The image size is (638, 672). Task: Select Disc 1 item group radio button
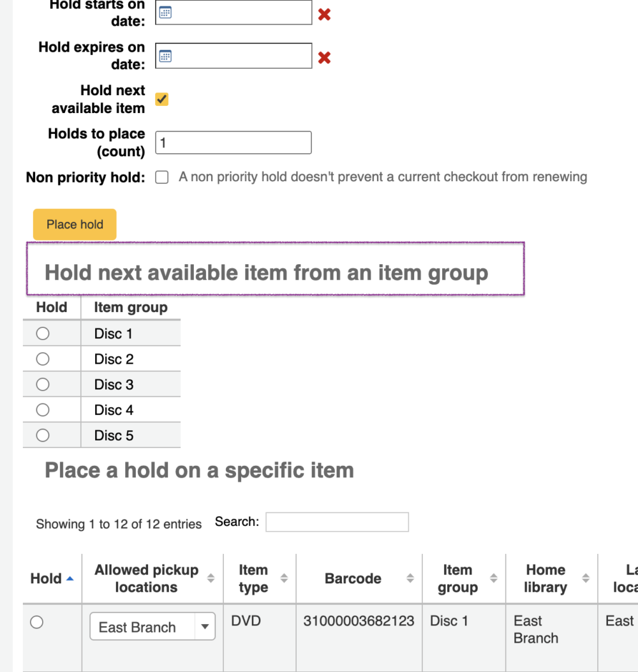click(43, 333)
